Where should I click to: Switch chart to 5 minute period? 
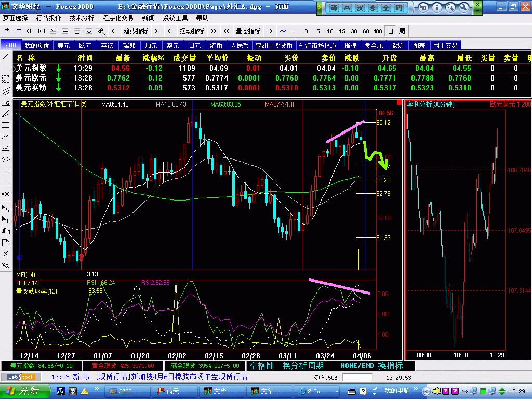(x=318, y=31)
